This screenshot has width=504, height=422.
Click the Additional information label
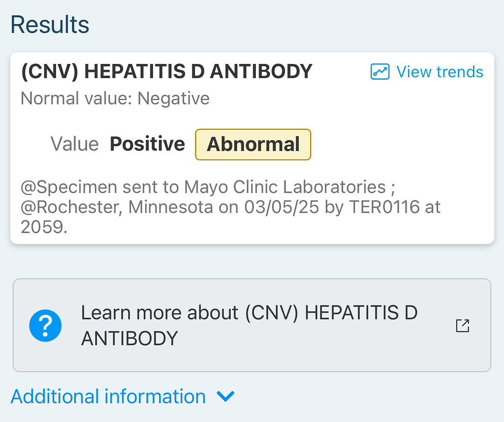[x=108, y=396]
